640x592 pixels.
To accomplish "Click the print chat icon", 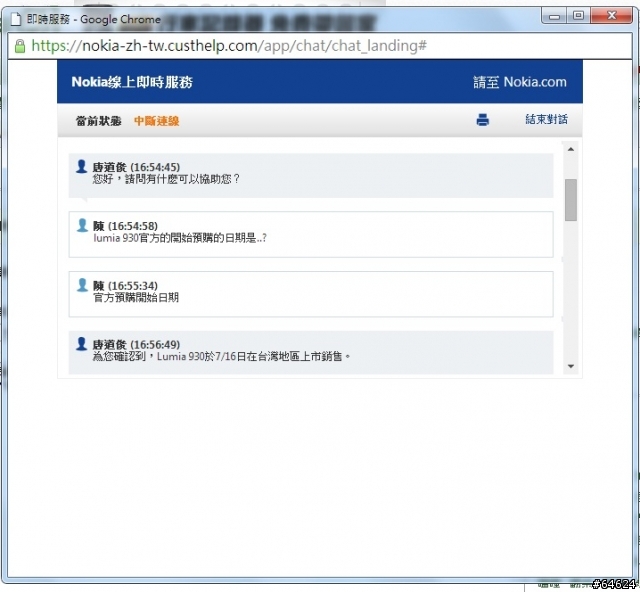I will 482,120.
